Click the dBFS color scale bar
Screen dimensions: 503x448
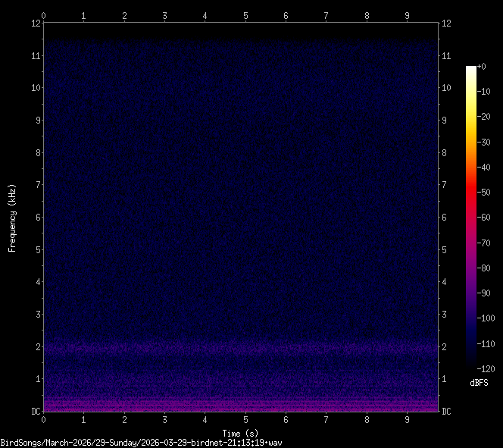(x=471, y=220)
